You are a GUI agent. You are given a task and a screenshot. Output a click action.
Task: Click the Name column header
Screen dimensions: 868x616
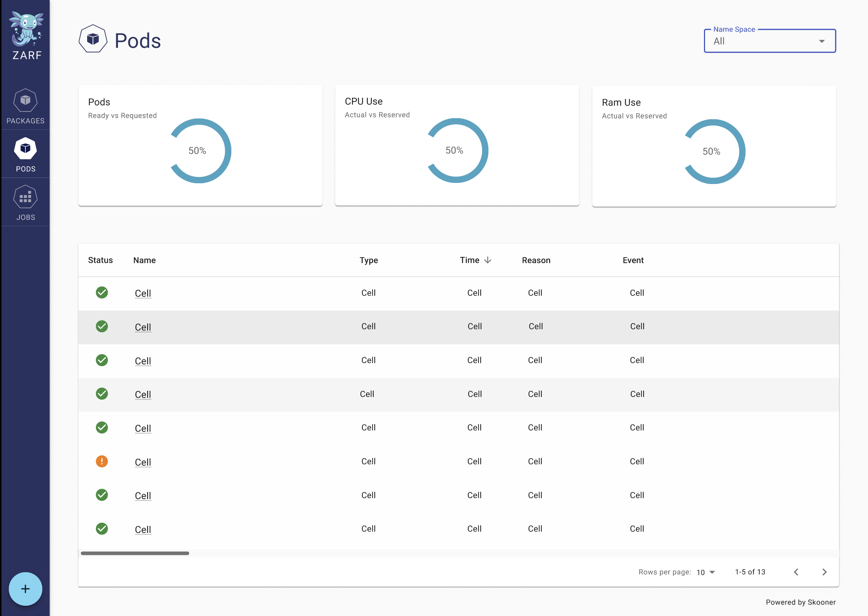pos(144,260)
